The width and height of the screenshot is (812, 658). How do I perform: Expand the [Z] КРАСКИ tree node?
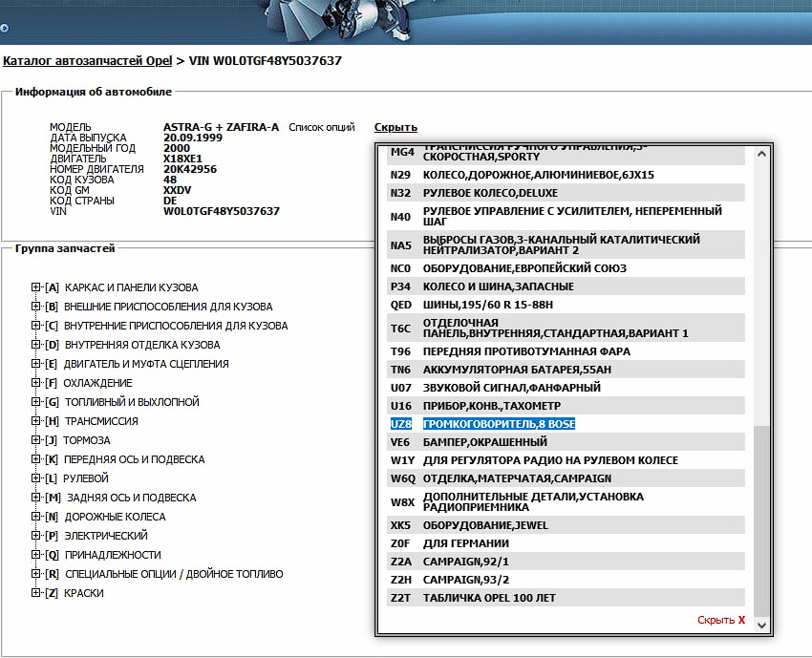point(35,593)
